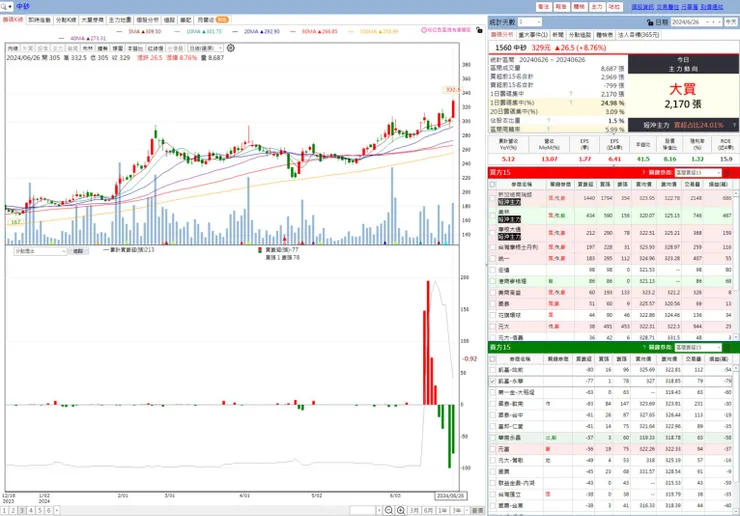Untick checkbox for 凱基-永華 seller row
The height and width of the screenshot is (516, 740).
pyautogui.click(x=493, y=381)
